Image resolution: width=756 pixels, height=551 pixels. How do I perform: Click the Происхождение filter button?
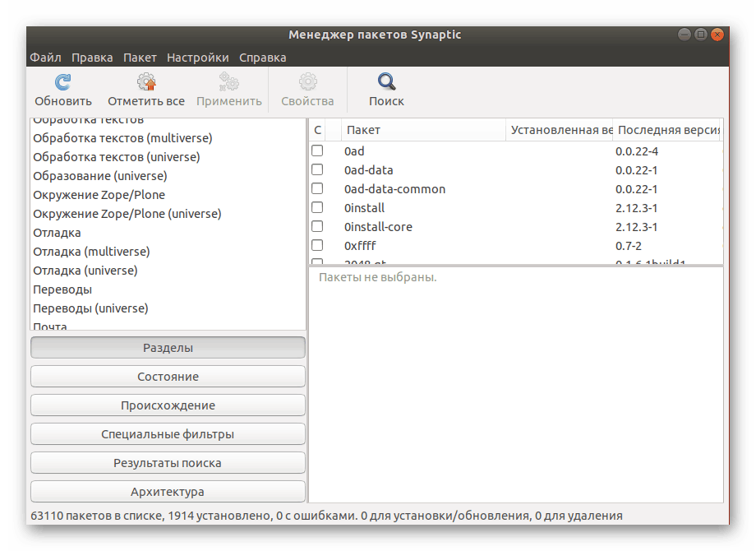(x=168, y=405)
